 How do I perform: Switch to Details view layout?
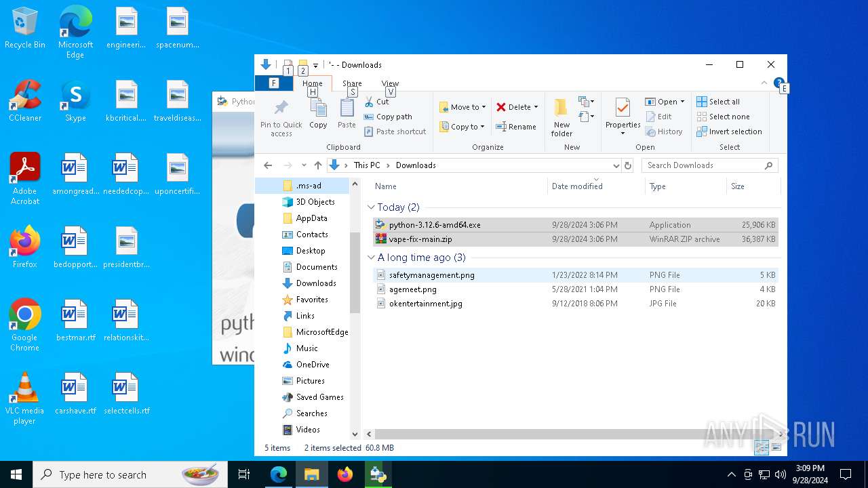point(762,447)
